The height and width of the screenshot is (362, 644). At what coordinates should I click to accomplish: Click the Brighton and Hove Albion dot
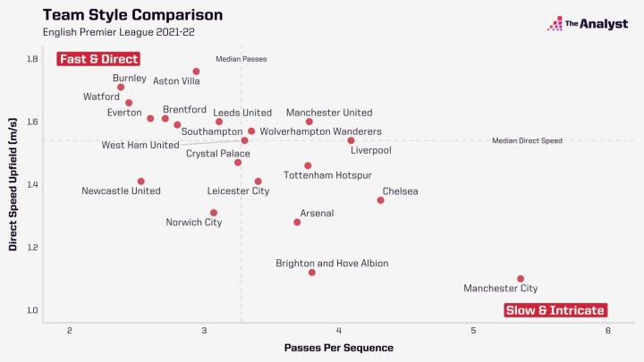pyautogui.click(x=312, y=273)
